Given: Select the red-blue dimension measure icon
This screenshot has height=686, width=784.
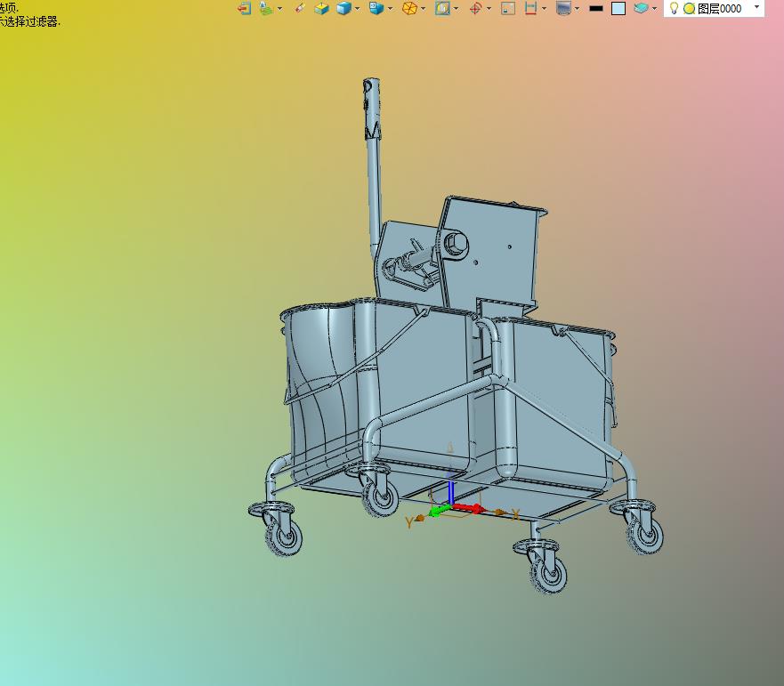Looking at the screenshot, I should coord(530,8).
